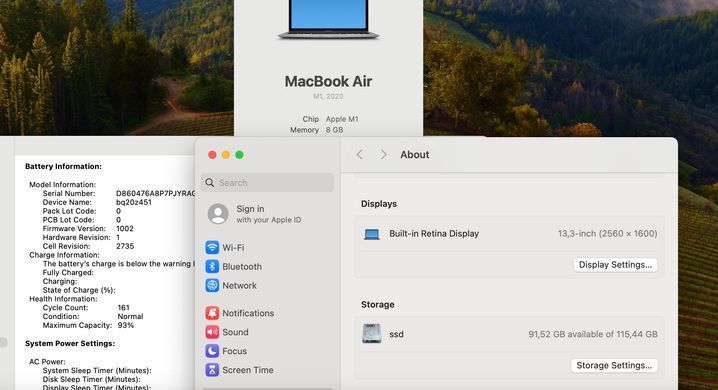Go back with the left chevron
The image size is (718, 390).
360,155
